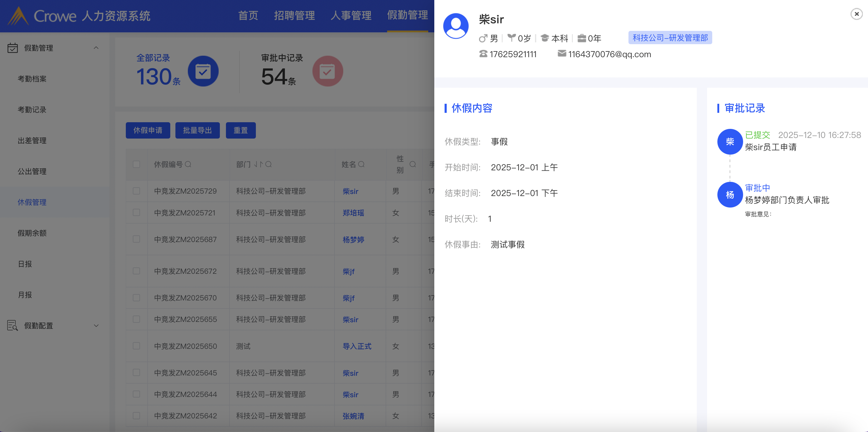Click the 柴sir user avatar icon
The height and width of the screenshot is (432, 868).
tap(455, 26)
